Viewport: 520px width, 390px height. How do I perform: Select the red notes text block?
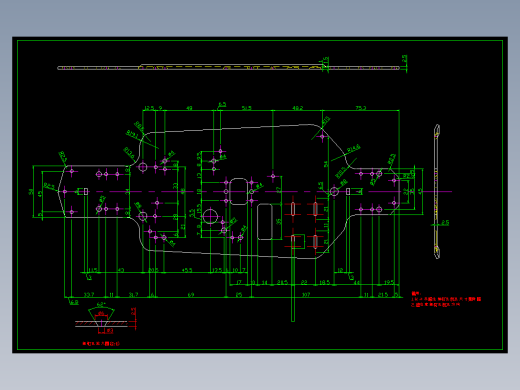(446, 299)
